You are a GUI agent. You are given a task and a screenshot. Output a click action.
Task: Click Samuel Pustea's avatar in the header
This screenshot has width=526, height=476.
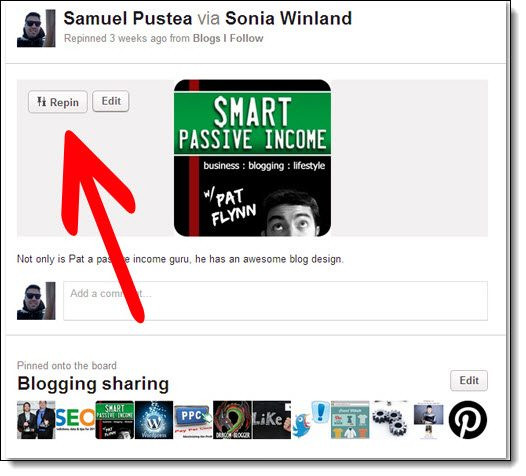(36, 28)
